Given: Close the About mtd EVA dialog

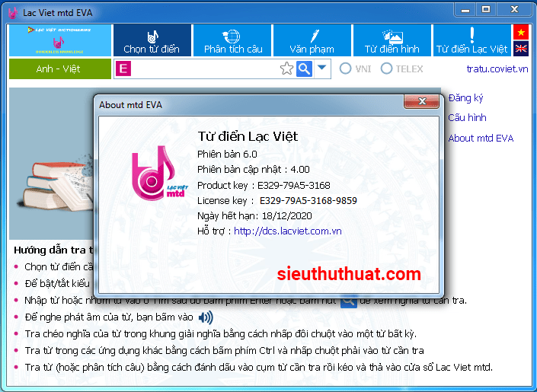Looking at the screenshot, I should [x=422, y=101].
